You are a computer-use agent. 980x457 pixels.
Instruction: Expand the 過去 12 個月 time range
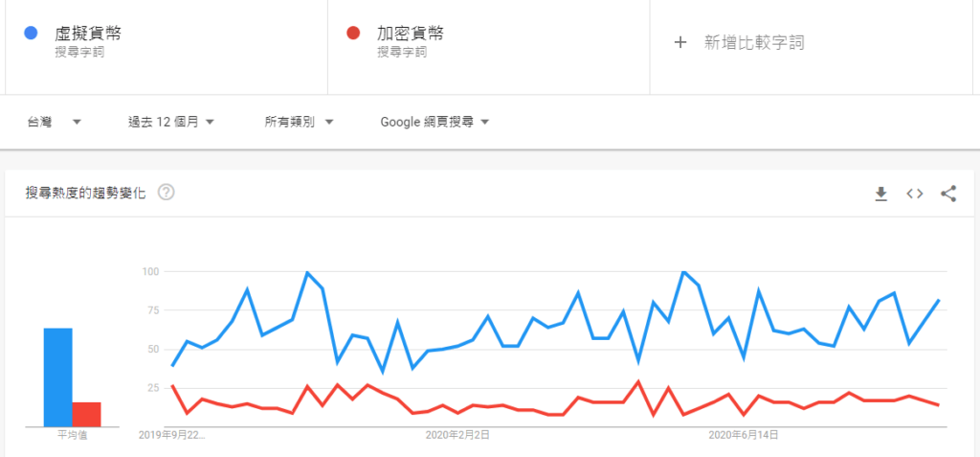170,122
